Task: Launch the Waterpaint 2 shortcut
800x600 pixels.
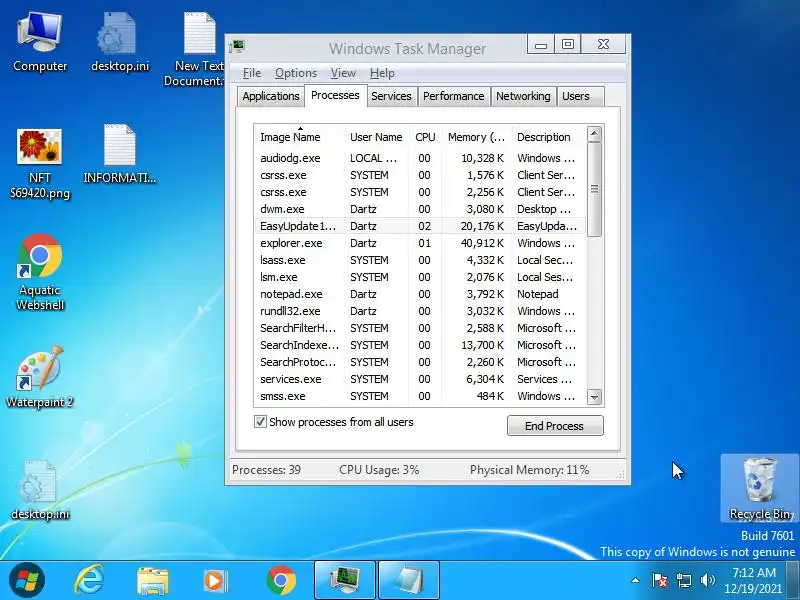Action: [x=40, y=377]
